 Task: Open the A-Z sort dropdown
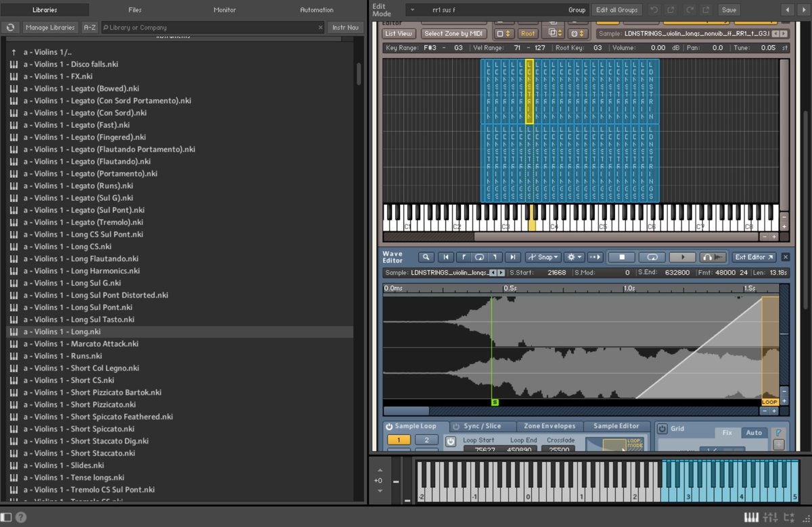[x=89, y=28]
